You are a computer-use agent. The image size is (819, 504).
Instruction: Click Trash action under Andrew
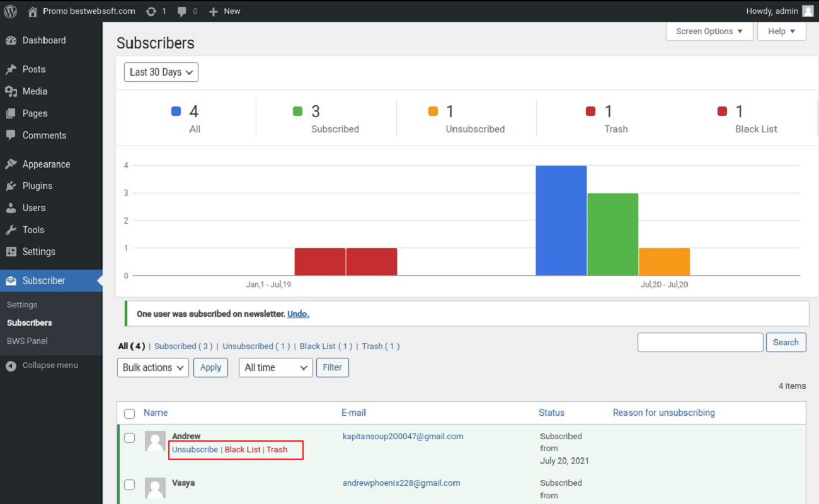pyautogui.click(x=277, y=450)
